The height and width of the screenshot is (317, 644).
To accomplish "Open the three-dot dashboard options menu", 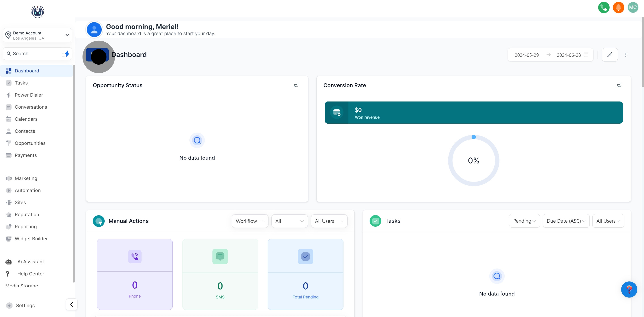I will 626,55.
